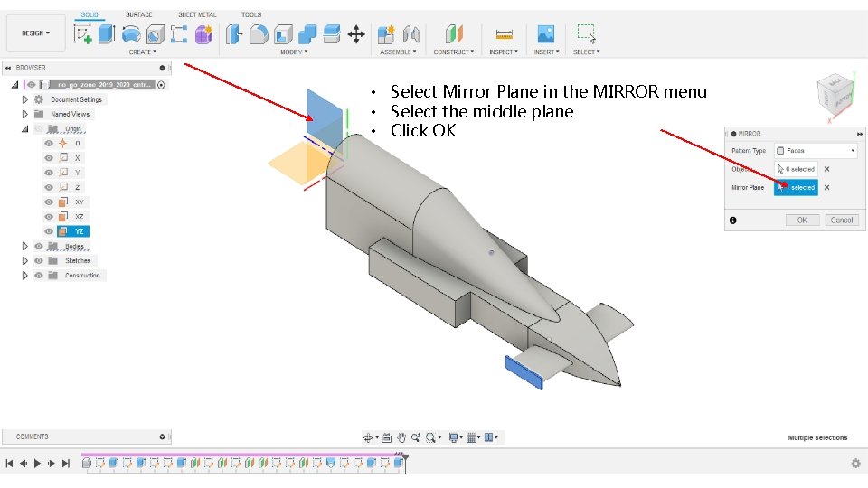Image resolution: width=868 pixels, height=488 pixels.
Task: Open the CREATE menu dropdown
Action: click(x=142, y=52)
